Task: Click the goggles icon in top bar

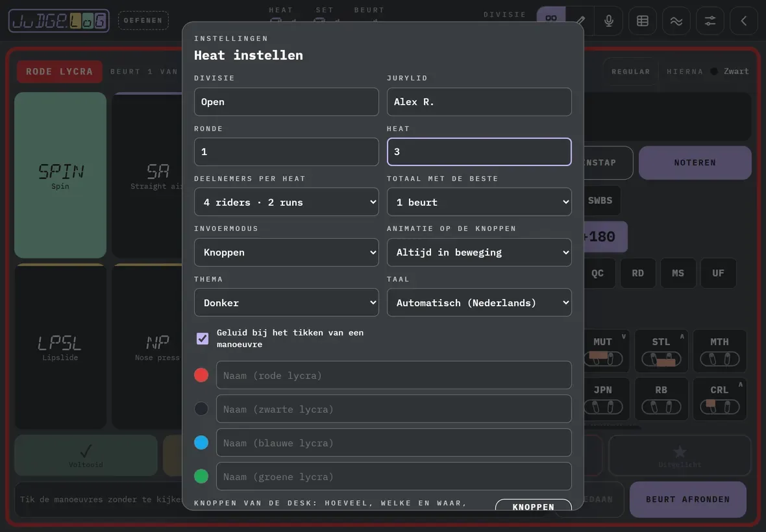Action: [551, 19]
